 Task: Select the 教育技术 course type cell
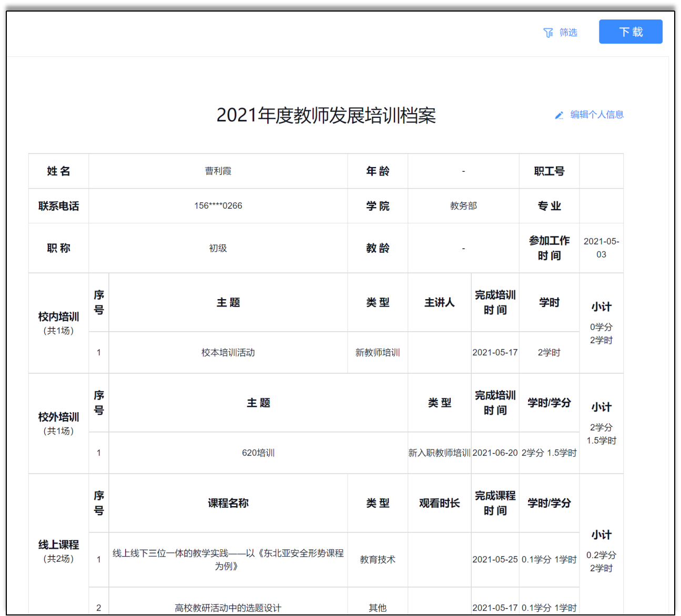(x=377, y=559)
